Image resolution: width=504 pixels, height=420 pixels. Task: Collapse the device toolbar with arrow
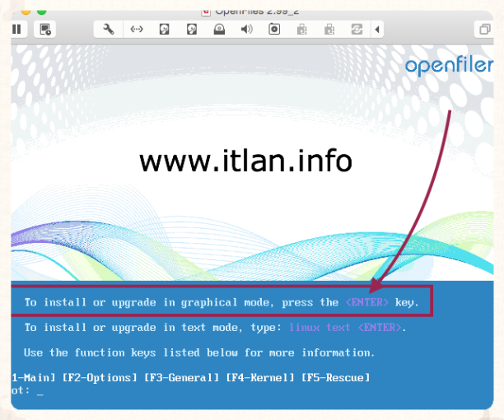(x=377, y=29)
